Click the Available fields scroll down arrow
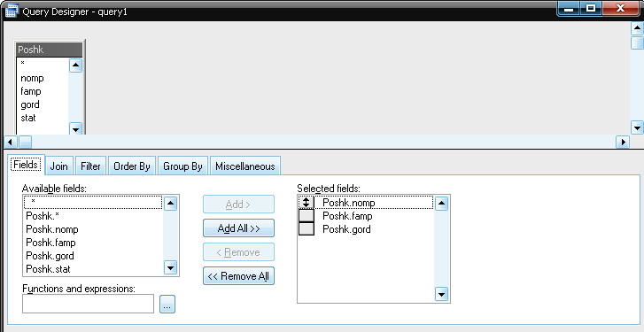644x332 pixels. coord(170,267)
